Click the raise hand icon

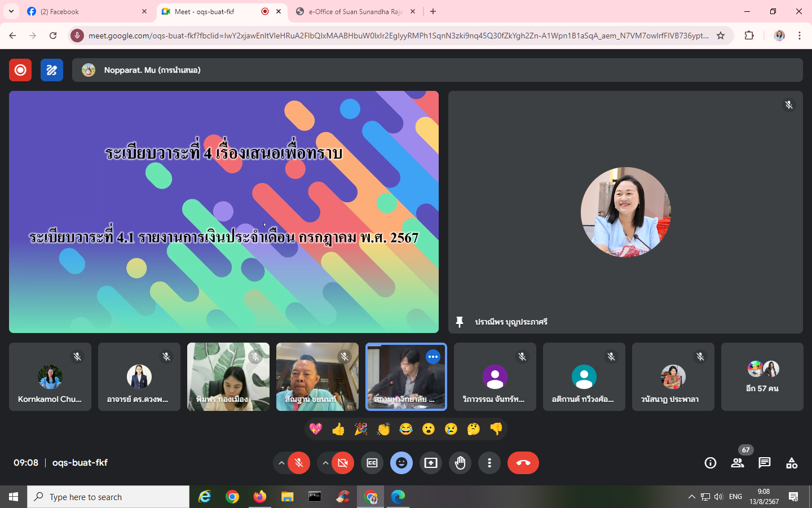click(x=460, y=463)
